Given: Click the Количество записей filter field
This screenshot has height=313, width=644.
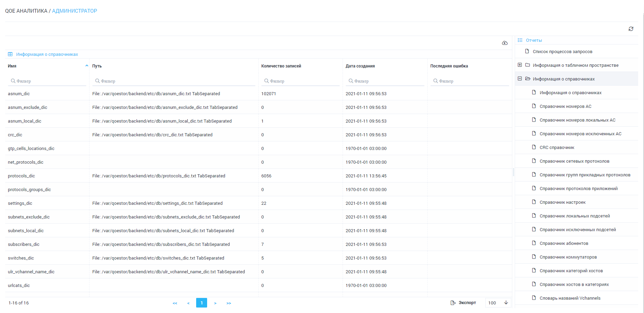Looking at the screenshot, I should (300, 81).
